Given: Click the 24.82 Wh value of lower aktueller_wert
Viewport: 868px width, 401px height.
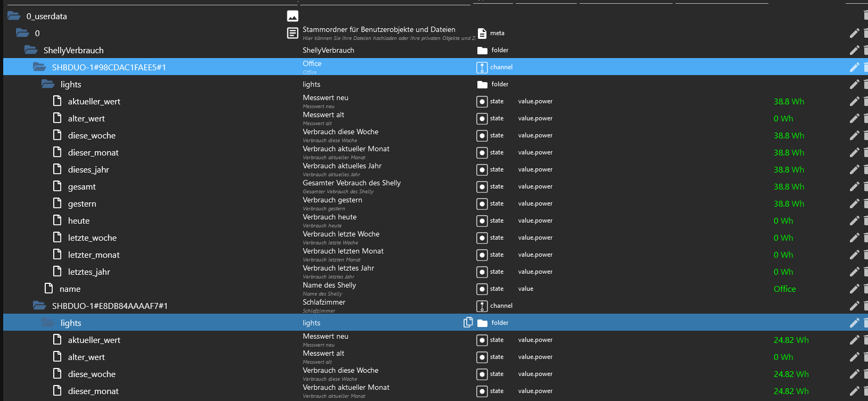Looking at the screenshot, I should (791, 340).
